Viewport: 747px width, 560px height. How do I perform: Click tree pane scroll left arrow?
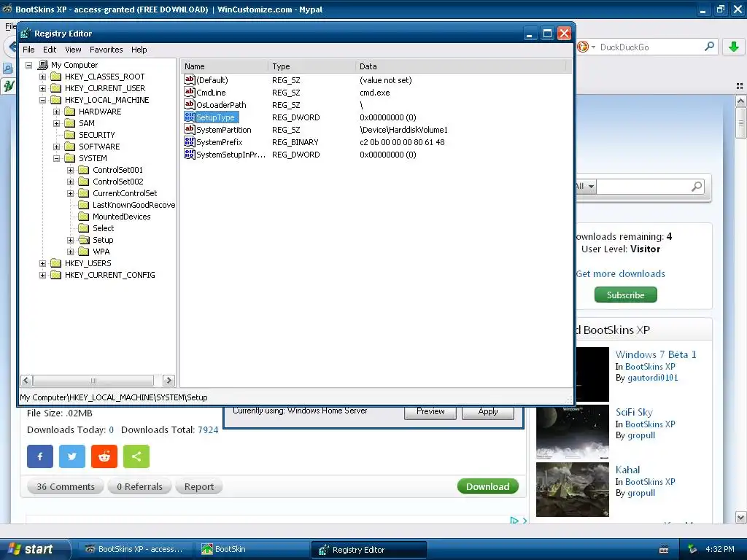click(27, 380)
